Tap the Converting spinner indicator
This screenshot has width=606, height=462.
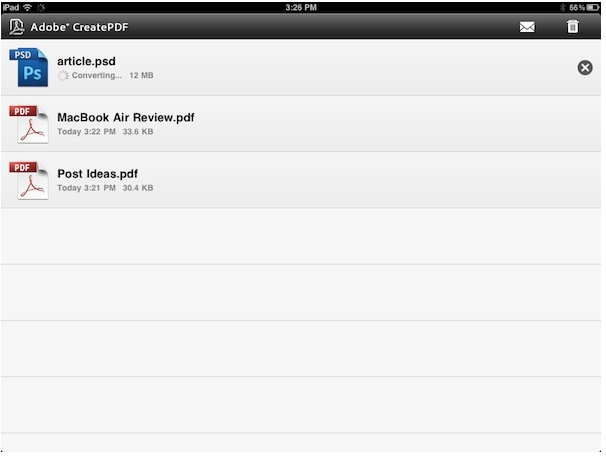pyautogui.click(x=63, y=75)
